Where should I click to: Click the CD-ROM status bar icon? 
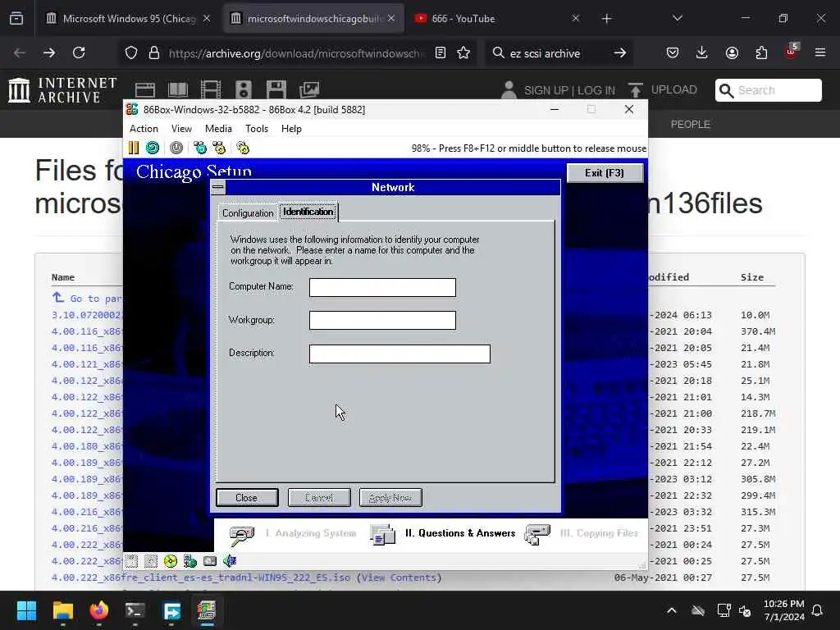point(171,561)
